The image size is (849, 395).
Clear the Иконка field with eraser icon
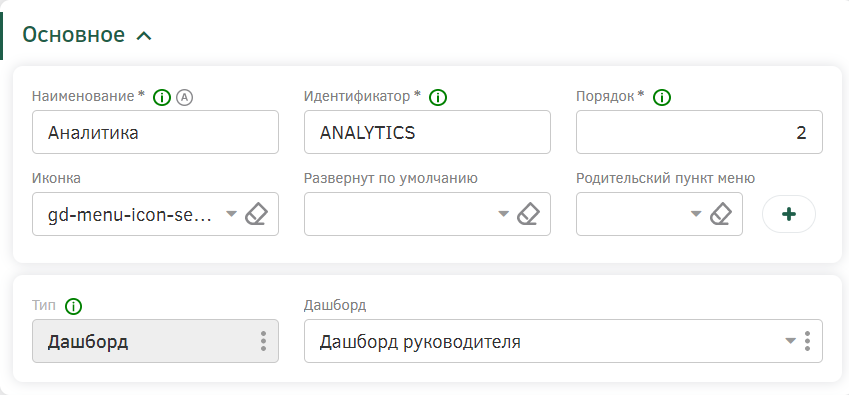[257, 214]
